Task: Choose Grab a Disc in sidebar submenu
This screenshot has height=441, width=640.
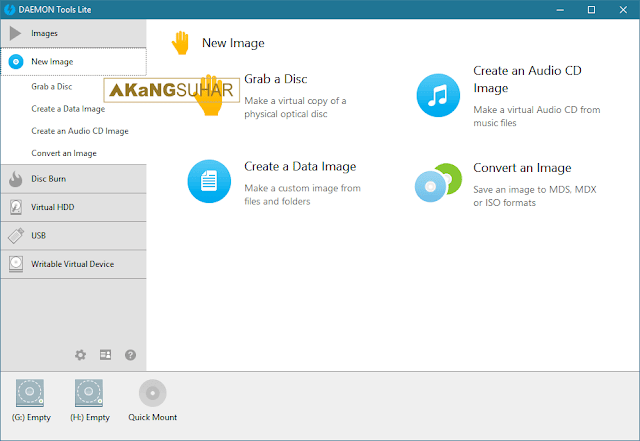Action: [51, 87]
